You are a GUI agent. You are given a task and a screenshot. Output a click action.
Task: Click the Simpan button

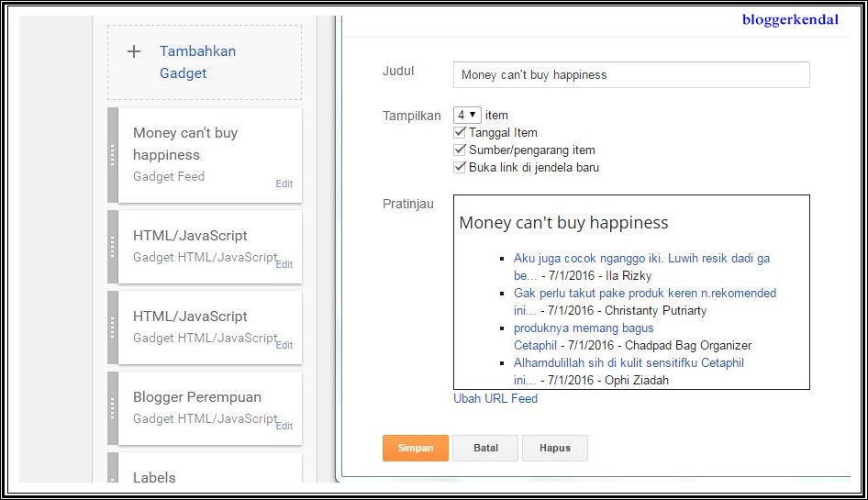[x=415, y=448]
